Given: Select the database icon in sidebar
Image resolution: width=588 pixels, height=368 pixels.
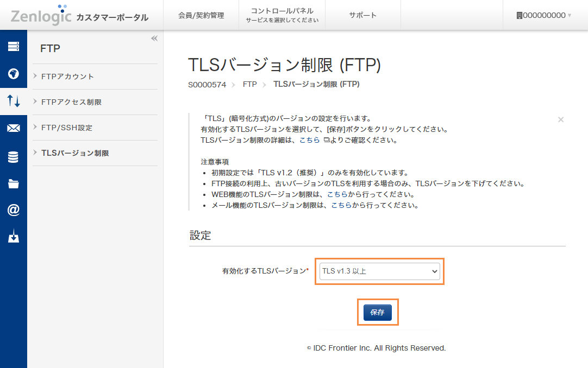Looking at the screenshot, I should pos(13,156).
